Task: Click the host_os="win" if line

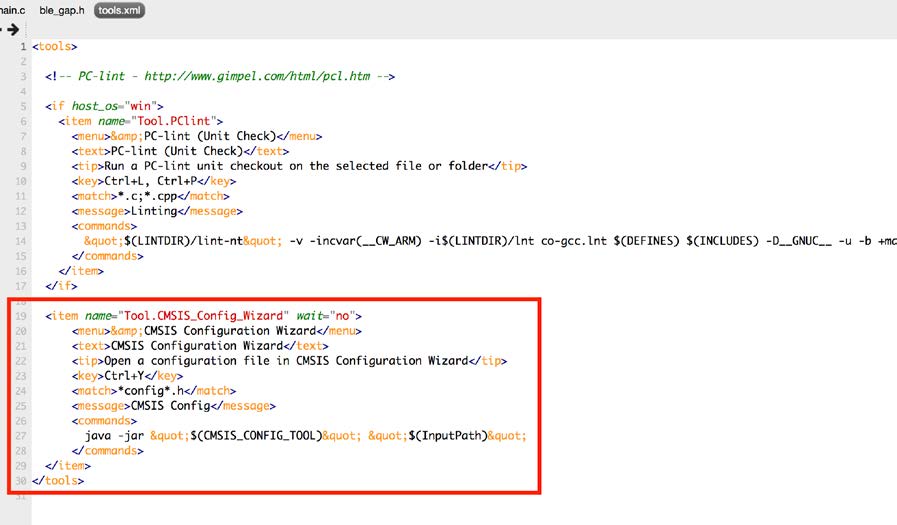Action: click(104, 106)
